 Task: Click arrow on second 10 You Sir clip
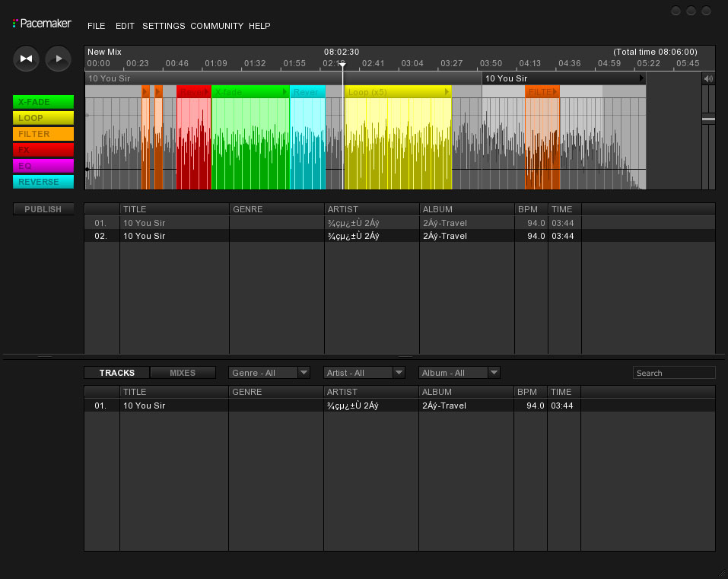click(x=641, y=78)
